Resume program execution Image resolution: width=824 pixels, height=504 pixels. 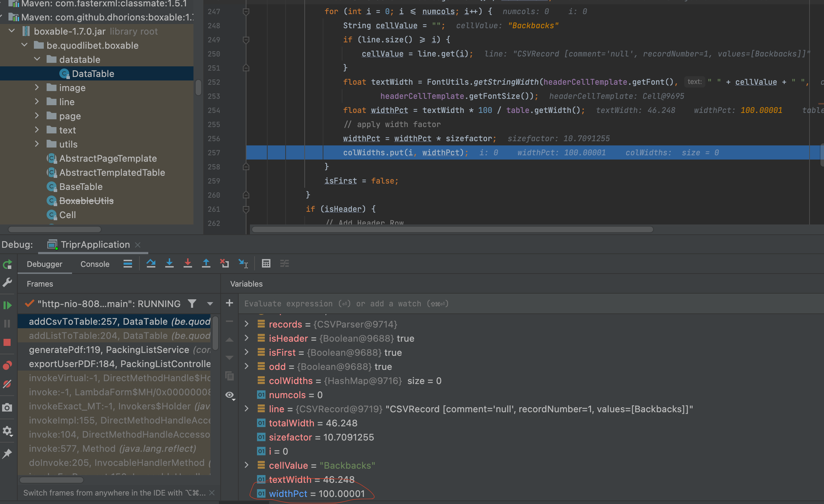7,305
